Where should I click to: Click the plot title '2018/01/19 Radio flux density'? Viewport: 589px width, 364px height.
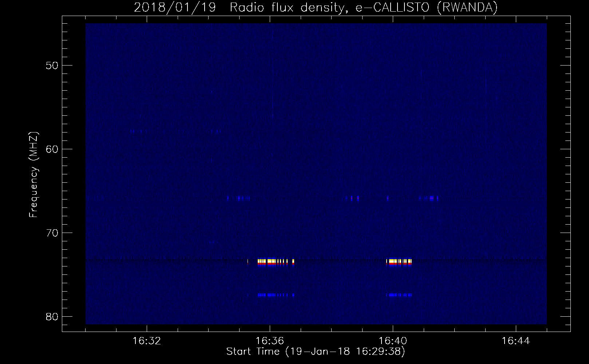click(316, 7)
